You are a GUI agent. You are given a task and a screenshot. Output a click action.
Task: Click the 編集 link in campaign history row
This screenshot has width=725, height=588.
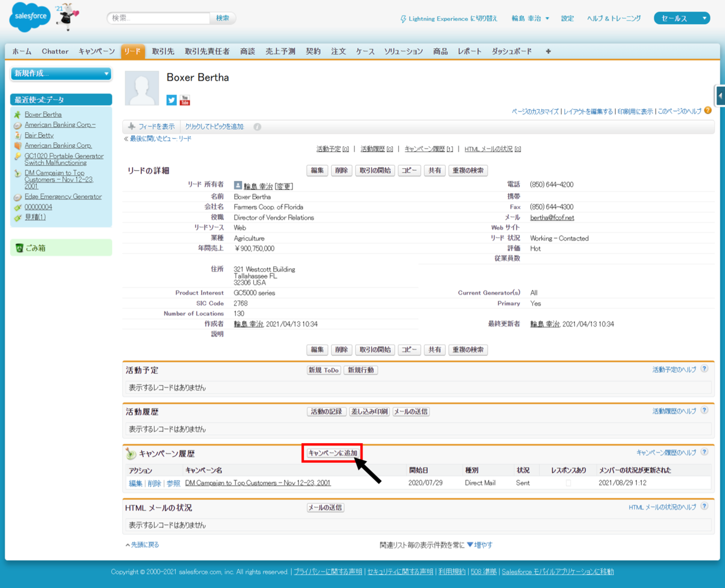135,483
